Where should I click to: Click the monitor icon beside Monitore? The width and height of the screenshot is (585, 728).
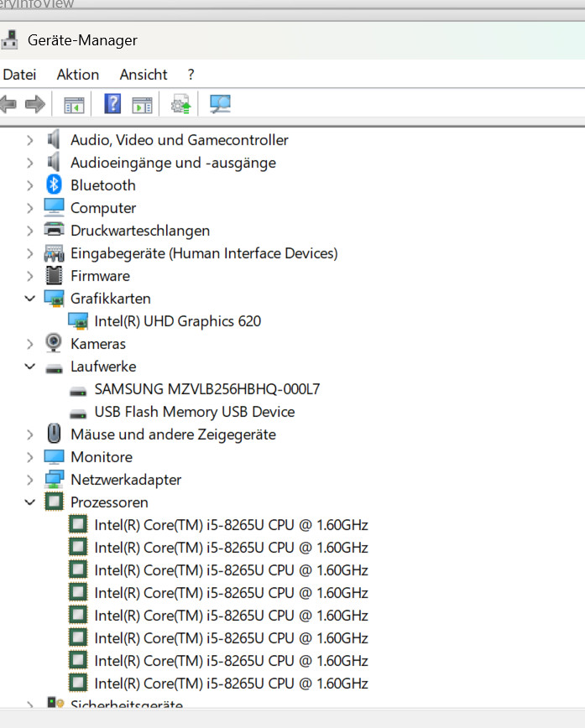(54, 457)
